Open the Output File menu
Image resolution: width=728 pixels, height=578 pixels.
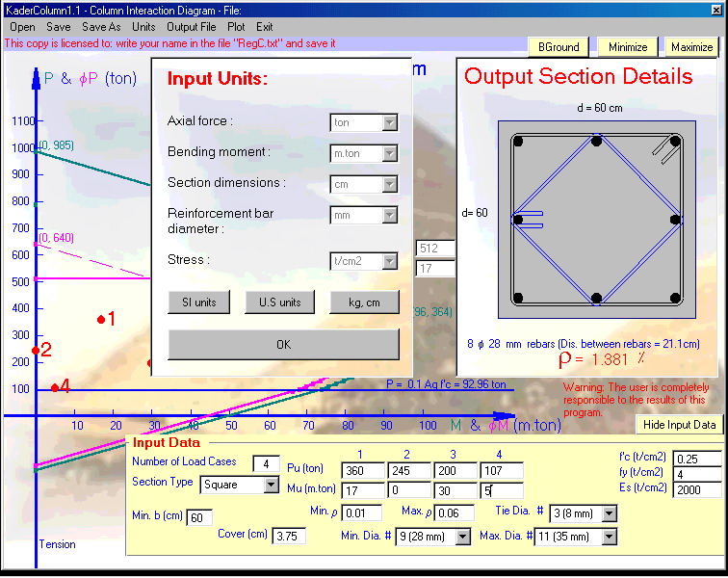tap(191, 27)
